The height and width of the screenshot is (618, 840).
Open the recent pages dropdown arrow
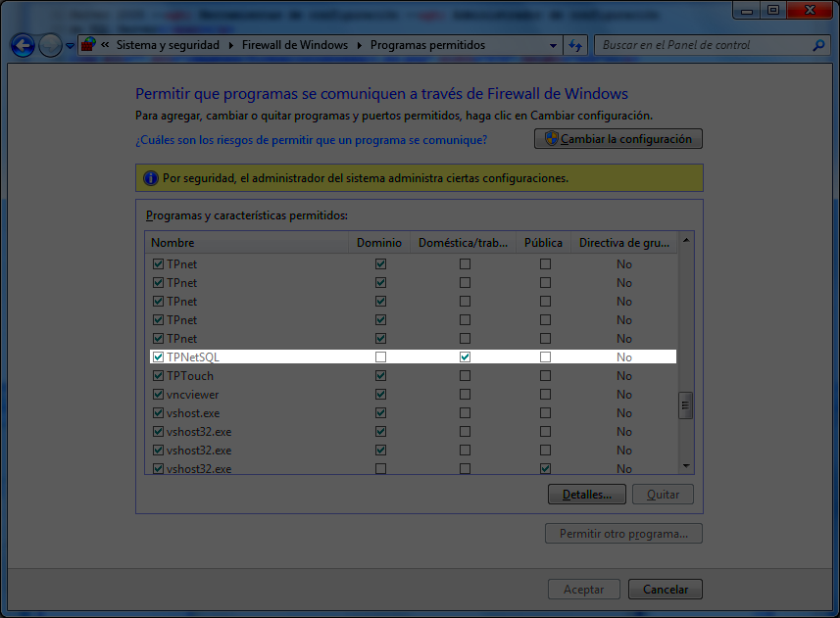pos(71,46)
